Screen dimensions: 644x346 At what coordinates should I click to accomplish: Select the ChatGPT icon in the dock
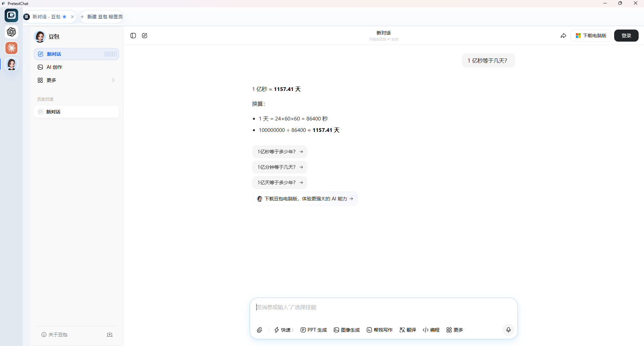[11, 32]
